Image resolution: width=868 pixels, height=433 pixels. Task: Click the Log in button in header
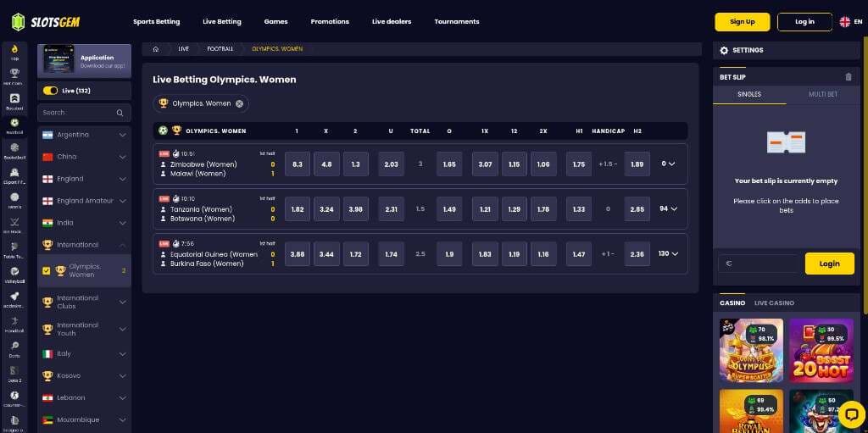coord(804,21)
